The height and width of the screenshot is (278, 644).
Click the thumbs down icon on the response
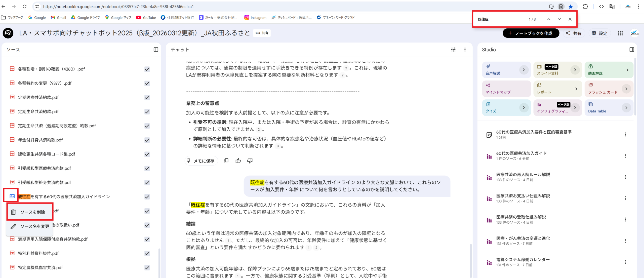[x=250, y=161]
